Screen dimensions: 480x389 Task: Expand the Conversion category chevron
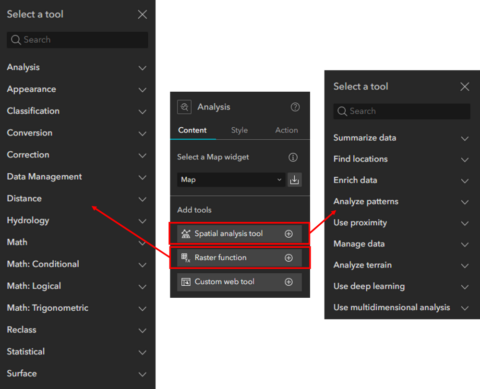coord(142,134)
